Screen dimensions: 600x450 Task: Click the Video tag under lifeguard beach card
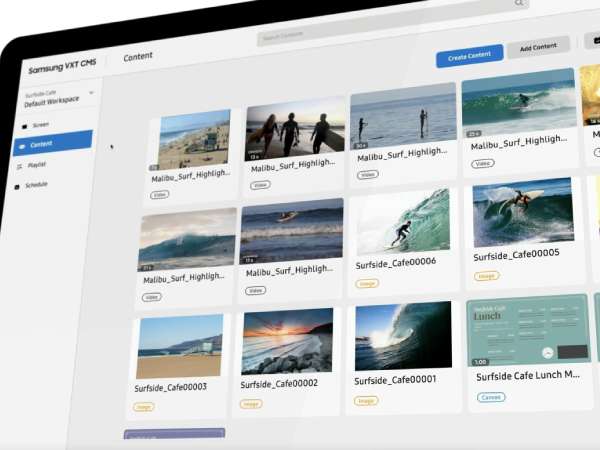tap(160, 195)
